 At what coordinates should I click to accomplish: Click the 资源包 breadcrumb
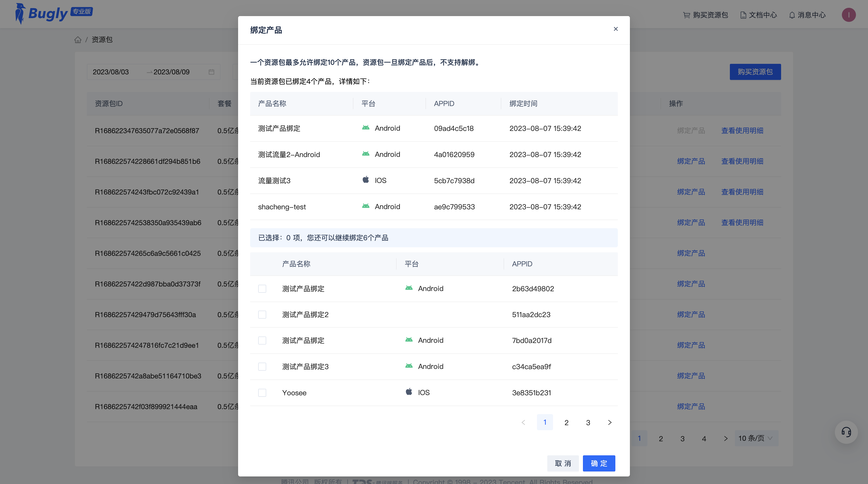[102, 40]
